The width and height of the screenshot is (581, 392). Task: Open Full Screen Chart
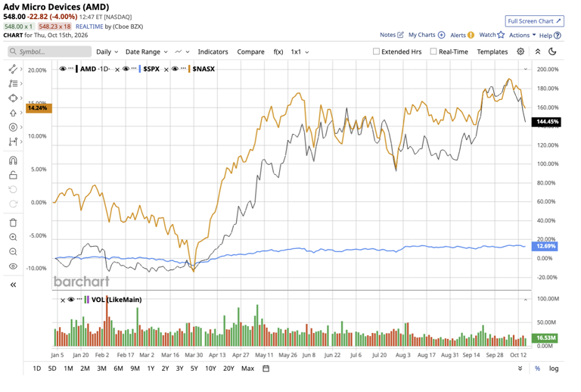(x=534, y=21)
